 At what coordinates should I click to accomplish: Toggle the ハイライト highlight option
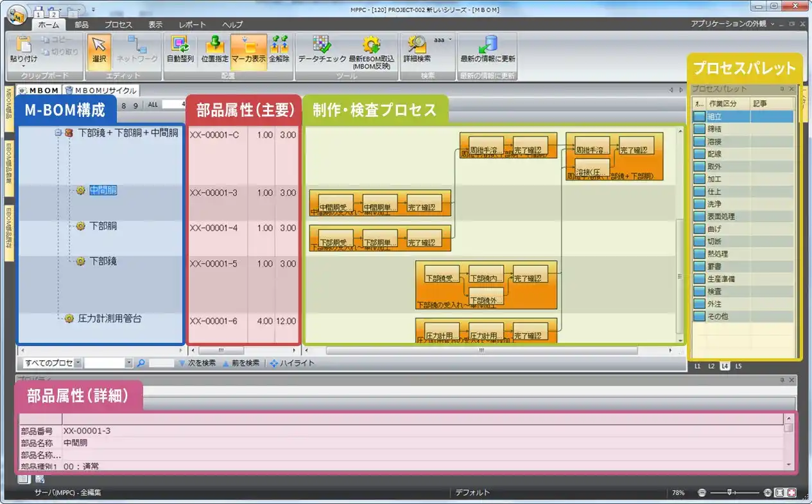[x=292, y=363]
